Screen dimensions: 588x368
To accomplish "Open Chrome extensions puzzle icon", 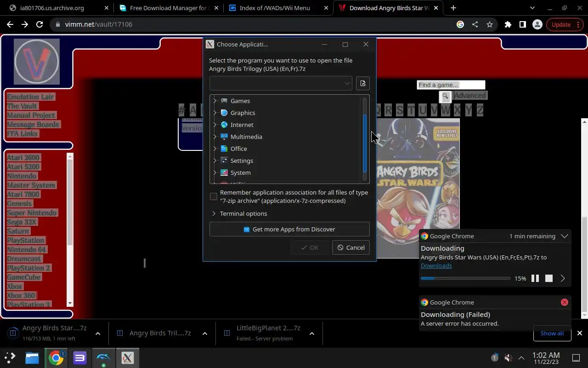I will [508, 24].
